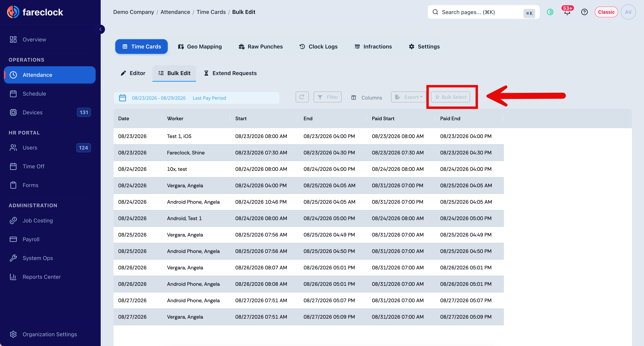Sort by the Worker column header

[175, 119]
